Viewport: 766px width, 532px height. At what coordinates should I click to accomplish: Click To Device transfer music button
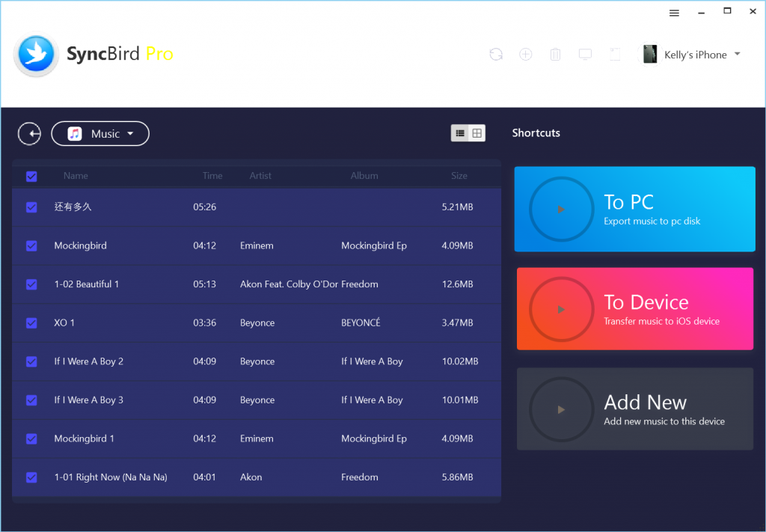click(x=634, y=309)
